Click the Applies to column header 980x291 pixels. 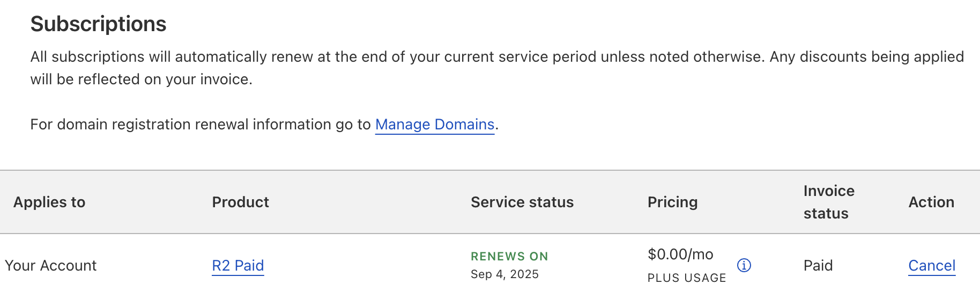pyautogui.click(x=49, y=202)
